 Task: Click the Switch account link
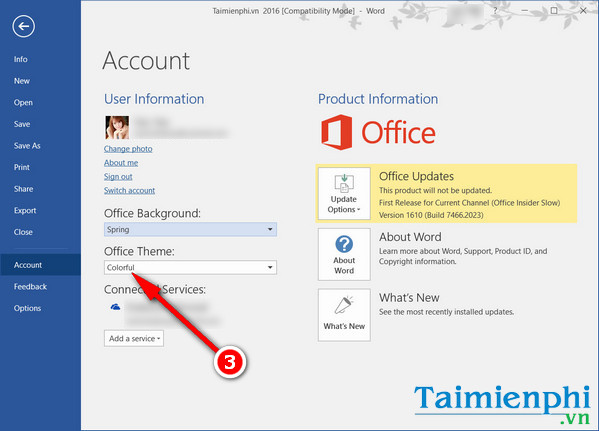(130, 190)
